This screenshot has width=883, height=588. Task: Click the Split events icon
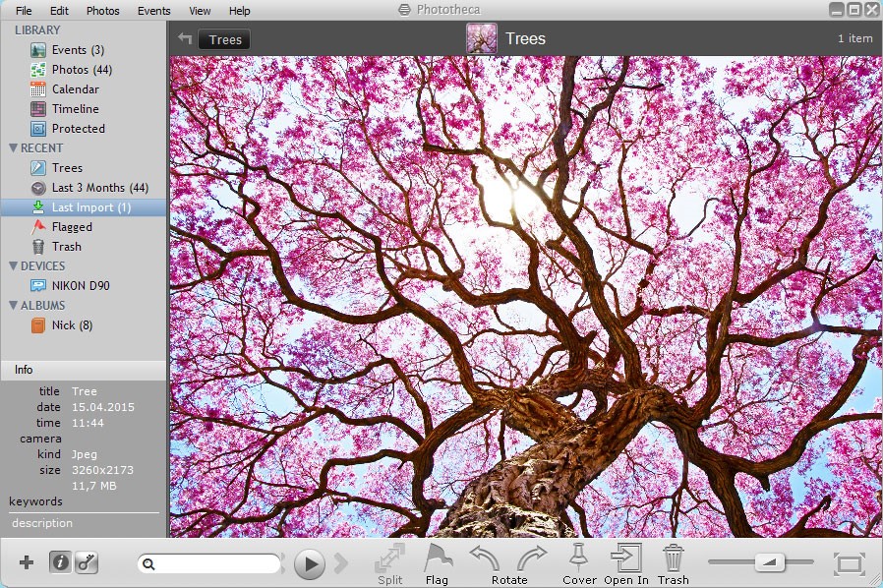(x=389, y=559)
